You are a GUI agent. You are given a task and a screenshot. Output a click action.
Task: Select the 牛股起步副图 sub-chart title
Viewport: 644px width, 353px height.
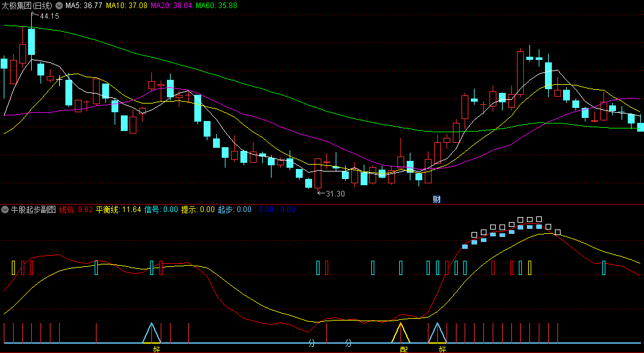point(33,210)
